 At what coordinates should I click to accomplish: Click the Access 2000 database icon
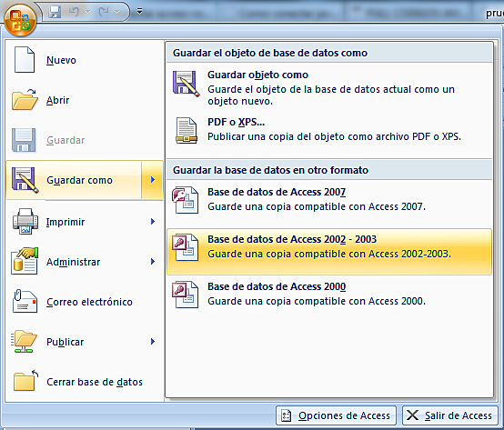pyautogui.click(x=186, y=295)
